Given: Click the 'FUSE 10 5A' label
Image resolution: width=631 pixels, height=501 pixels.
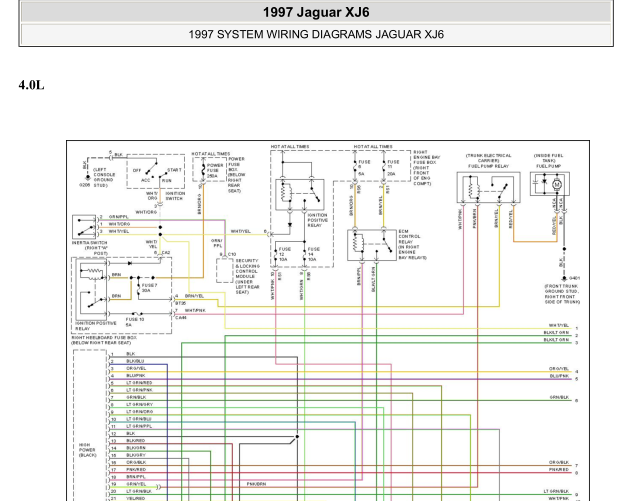Looking at the screenshot, I should (x=134, y=322).
